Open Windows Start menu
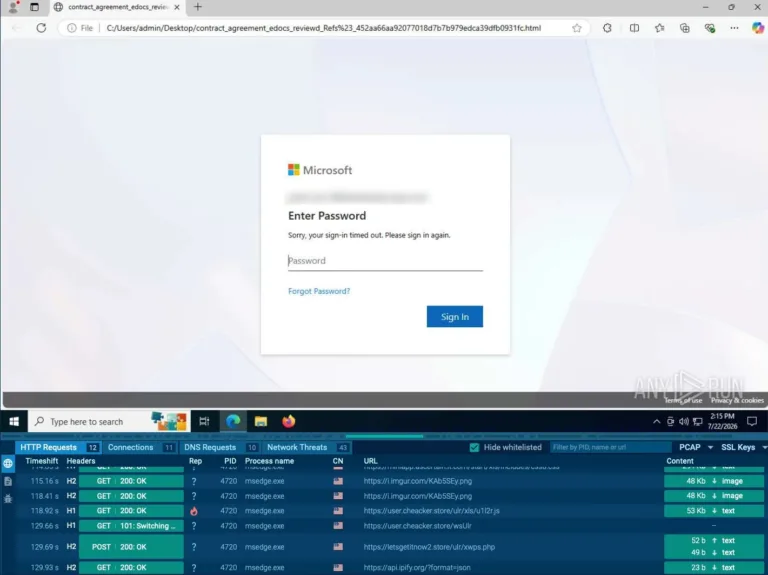Screen dimensions: 768x575 [14, 422]
